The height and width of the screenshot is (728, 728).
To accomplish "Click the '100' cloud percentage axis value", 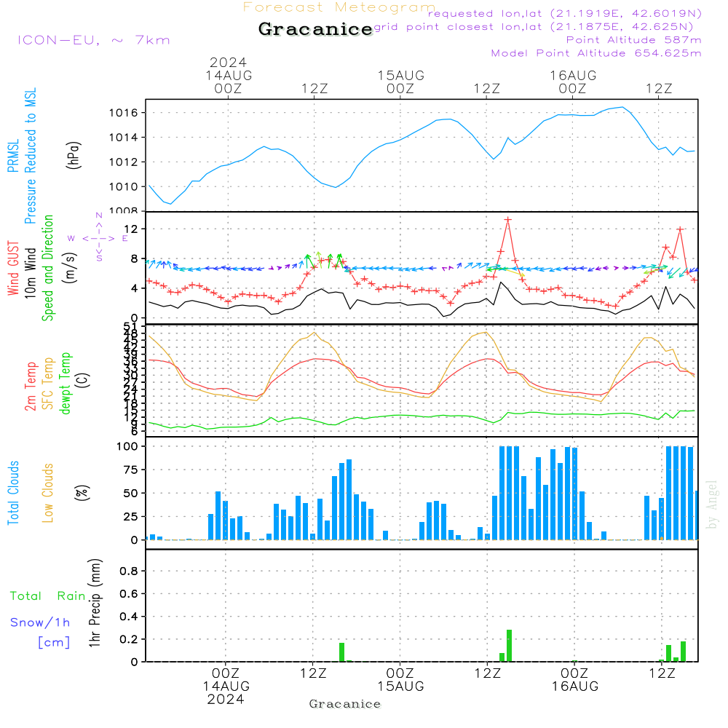I will point(127,446).
